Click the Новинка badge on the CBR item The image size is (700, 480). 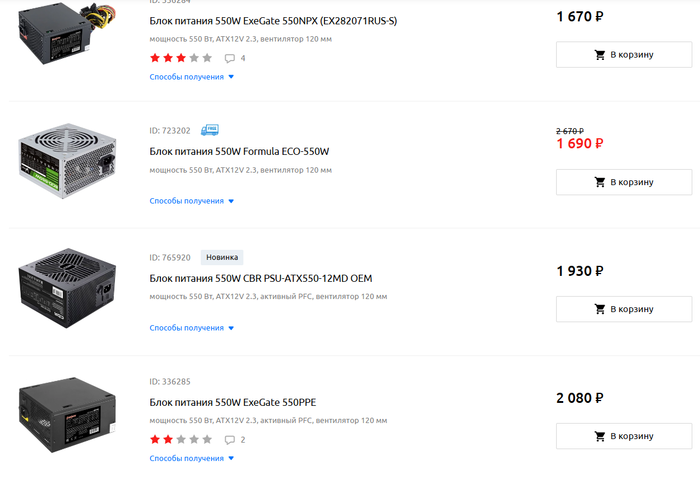(x=222, y=257)
